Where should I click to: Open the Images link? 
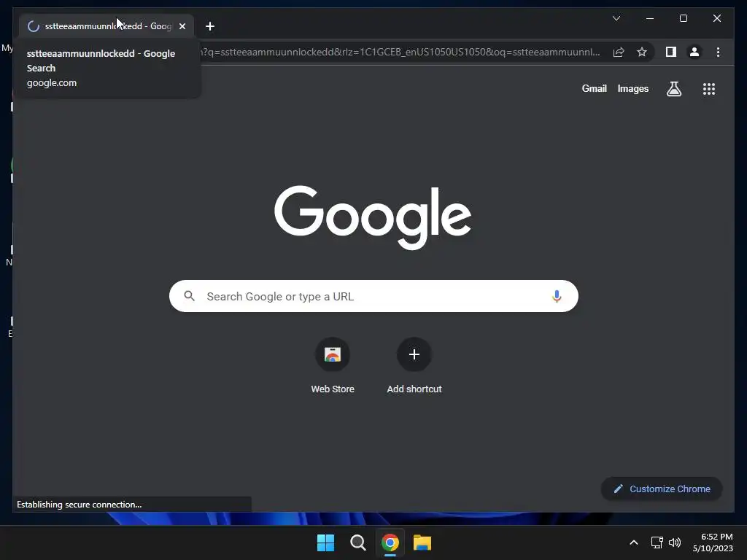coord(632,88)
